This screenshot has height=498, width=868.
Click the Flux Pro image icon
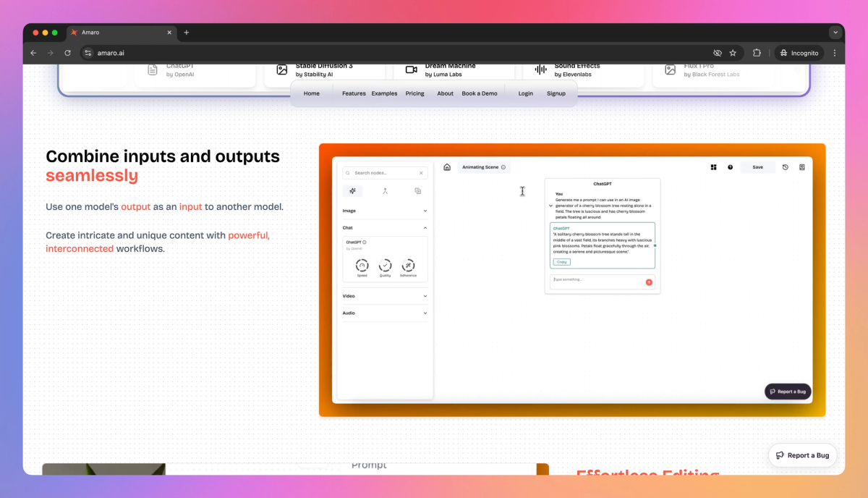coord(671,69)
